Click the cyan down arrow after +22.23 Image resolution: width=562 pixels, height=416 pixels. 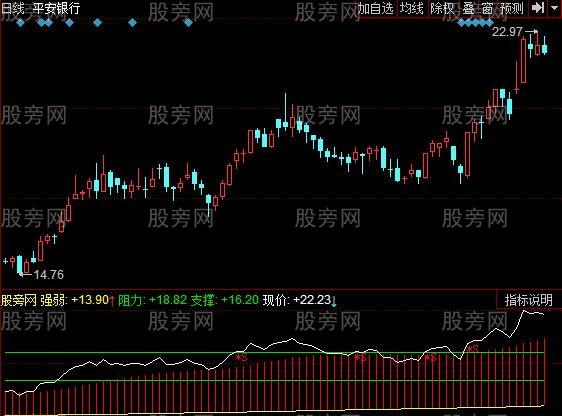click(x=334, y=301)
